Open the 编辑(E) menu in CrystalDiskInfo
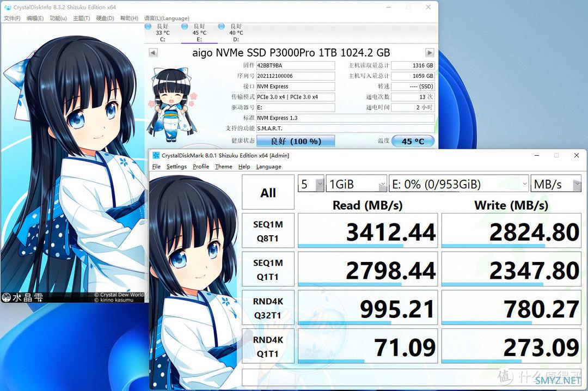This screenshot has height=391, width=588. (x=35, y=18)
